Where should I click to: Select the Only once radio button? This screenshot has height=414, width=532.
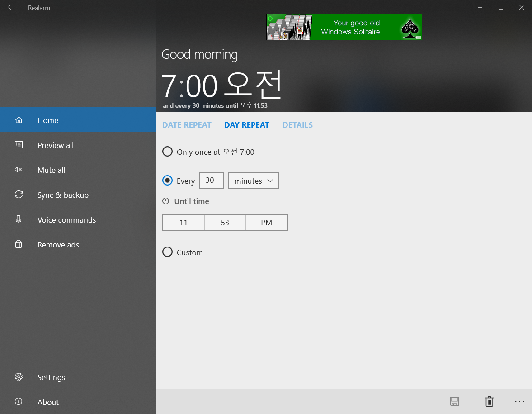pyautogui.click(x=167, y=151)
